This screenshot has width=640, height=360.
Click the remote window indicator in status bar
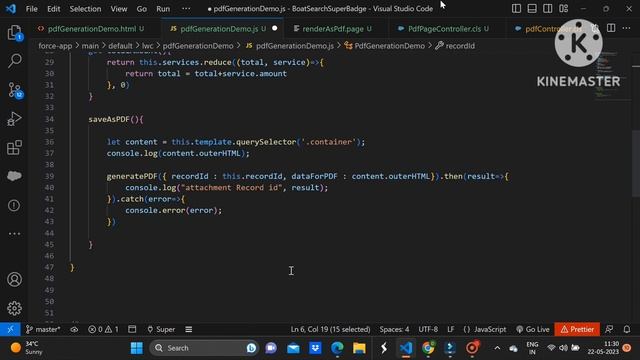coord(10,329)
